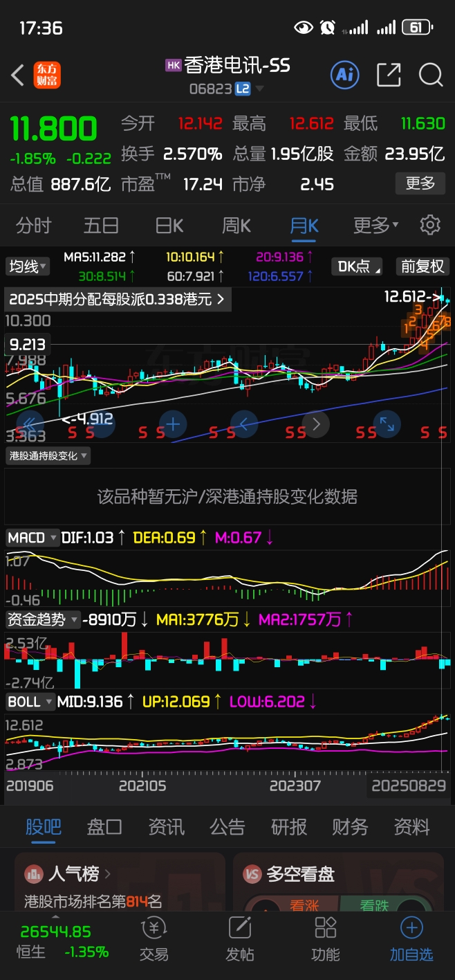Open the 研报 tab
The height and width of the screenshot is (980, 455).
pyautogui.click(x=289, y=826)
